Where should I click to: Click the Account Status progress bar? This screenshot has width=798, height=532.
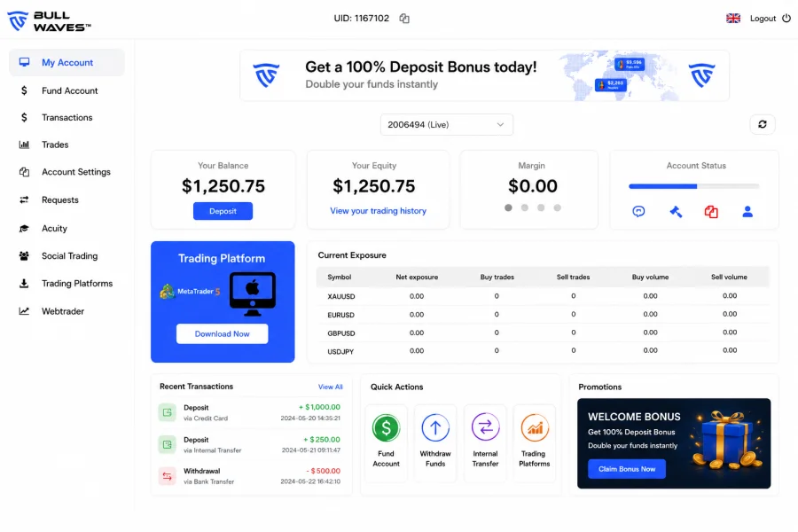[x=693, y=186]
